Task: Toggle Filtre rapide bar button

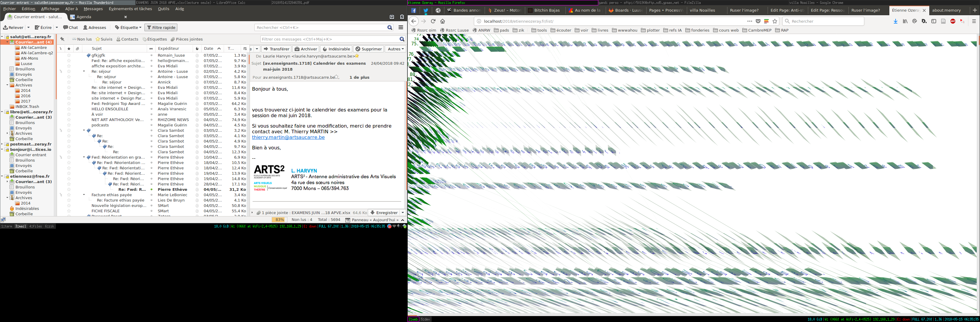Action: [x=161, y=27]
